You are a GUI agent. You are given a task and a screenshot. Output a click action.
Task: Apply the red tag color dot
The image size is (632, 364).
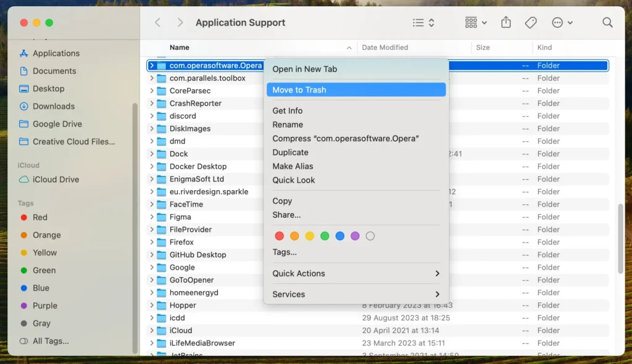tap(279, 236)
